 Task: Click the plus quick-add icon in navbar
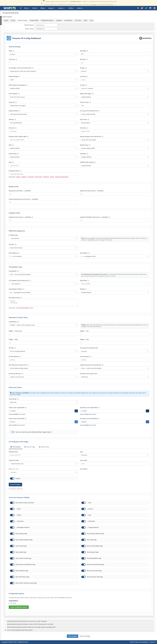21,8
